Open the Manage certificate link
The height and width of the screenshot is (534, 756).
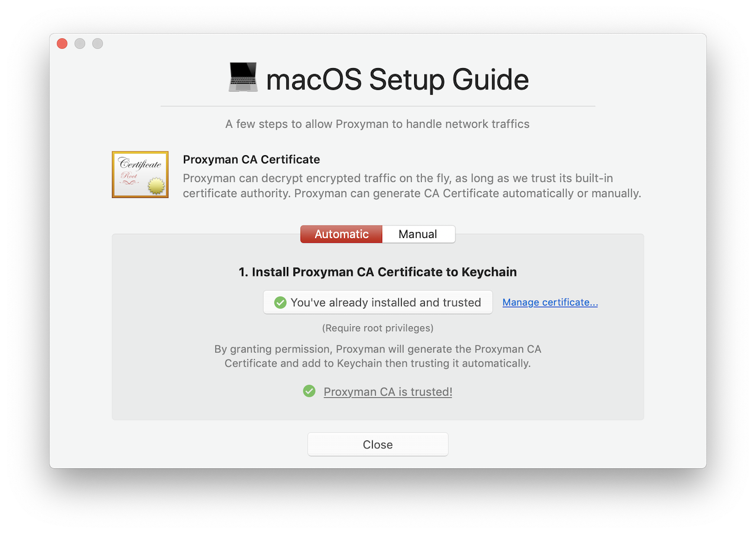550,303
